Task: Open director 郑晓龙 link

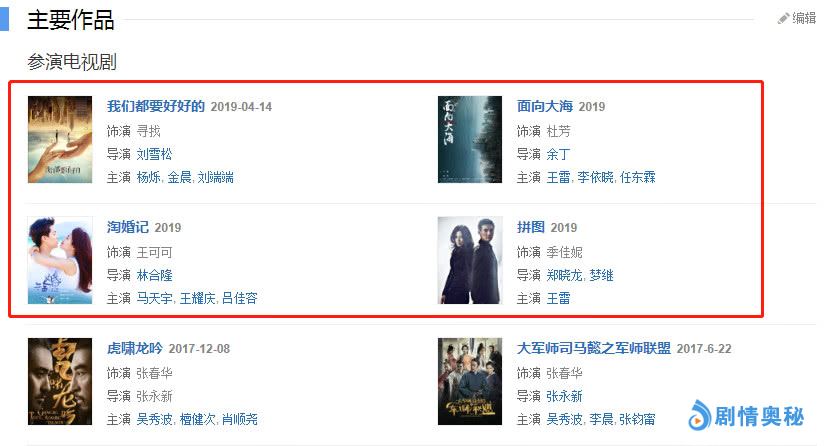Action: [x=565, y=275]
